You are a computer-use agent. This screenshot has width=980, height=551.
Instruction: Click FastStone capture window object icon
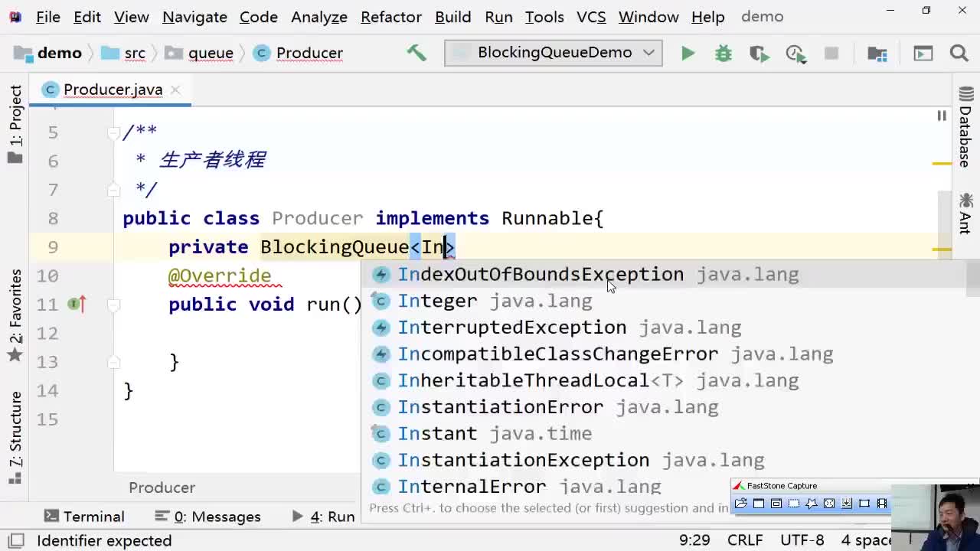(776, 503)
